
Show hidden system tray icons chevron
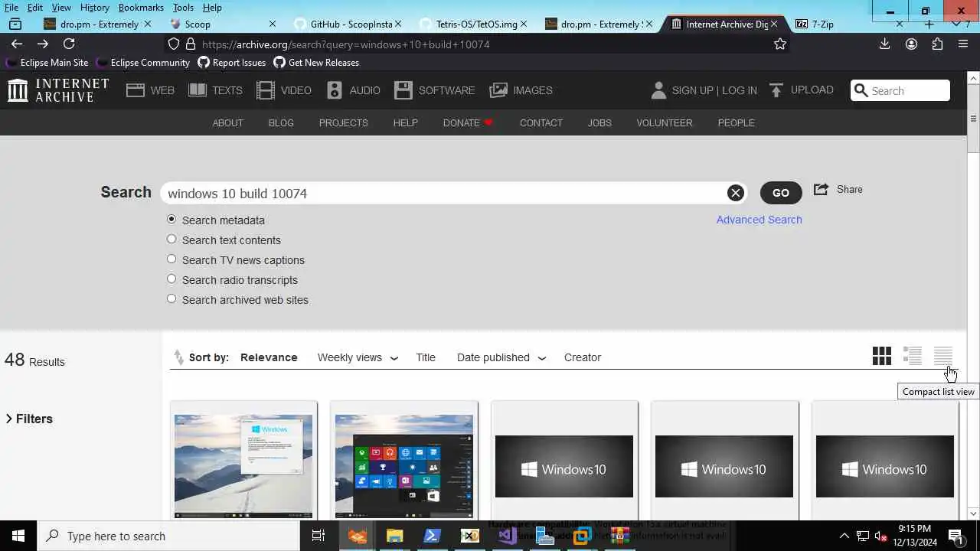pos(844,536)
